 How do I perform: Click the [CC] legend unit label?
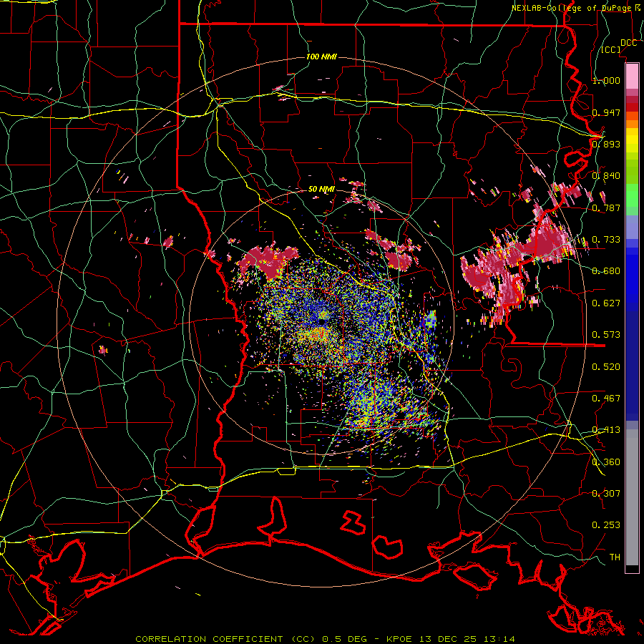pos(611,49)
